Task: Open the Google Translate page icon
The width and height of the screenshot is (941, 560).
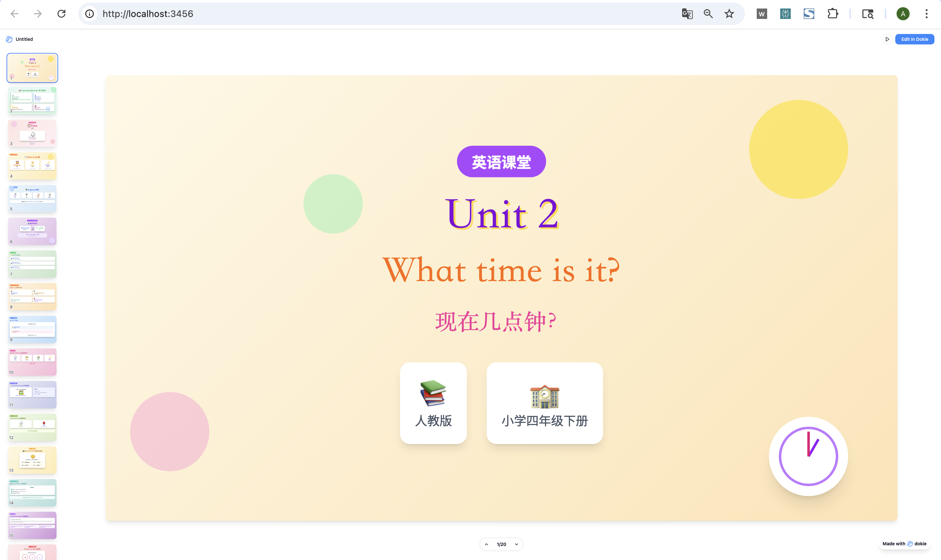Action: pos(687,14)
